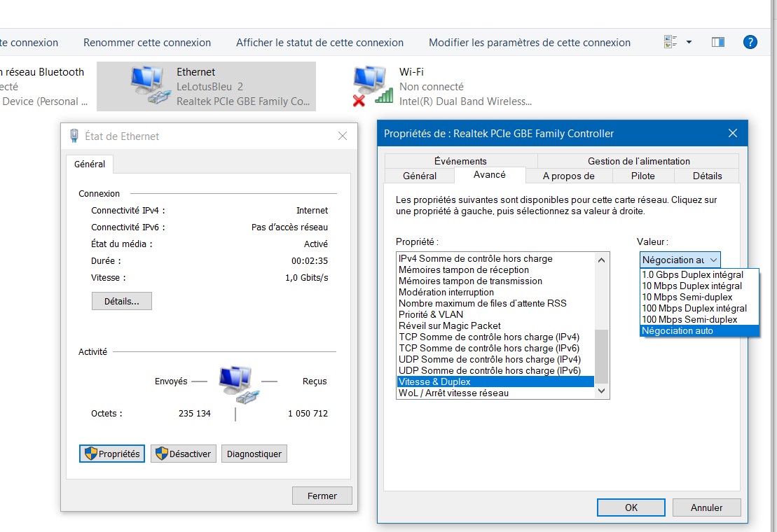Open the Événements tab
Screen dimensions: 777x532
tap(460, 161)
